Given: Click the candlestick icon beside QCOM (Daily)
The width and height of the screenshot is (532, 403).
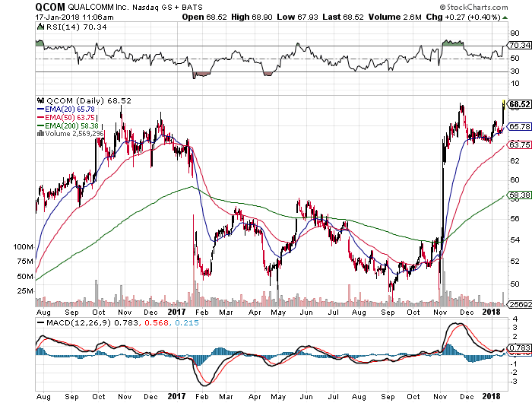Looking at the screenshot, I should (x=40, y=100).
